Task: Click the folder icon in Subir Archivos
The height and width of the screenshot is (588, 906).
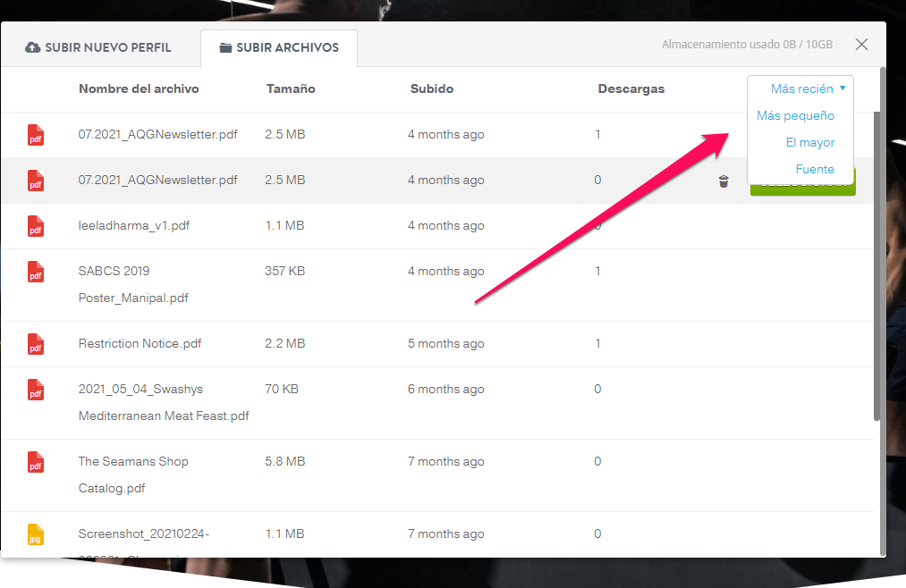Action: 225,47
